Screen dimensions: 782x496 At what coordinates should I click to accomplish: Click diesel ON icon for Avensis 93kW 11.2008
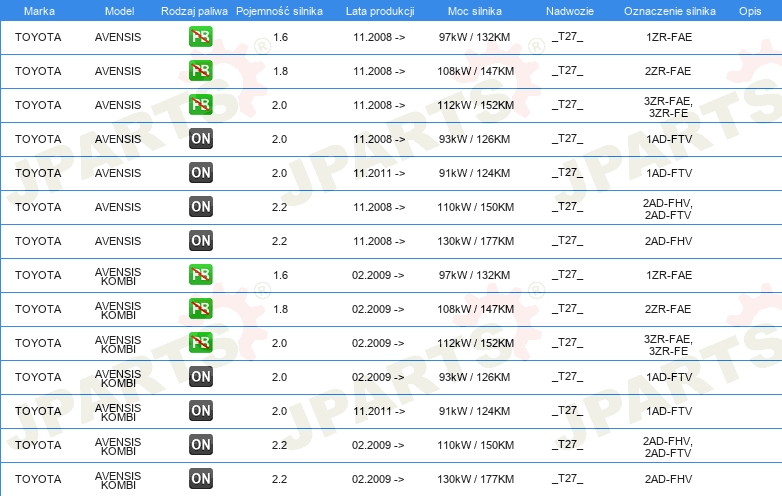pos(200,139)
